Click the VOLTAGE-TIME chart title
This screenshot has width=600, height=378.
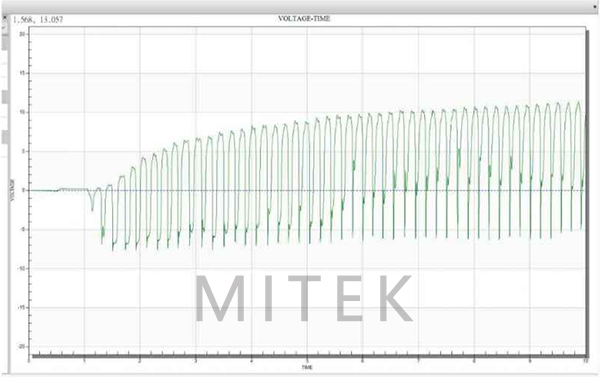pyautogui.click(x=304, y=18)
